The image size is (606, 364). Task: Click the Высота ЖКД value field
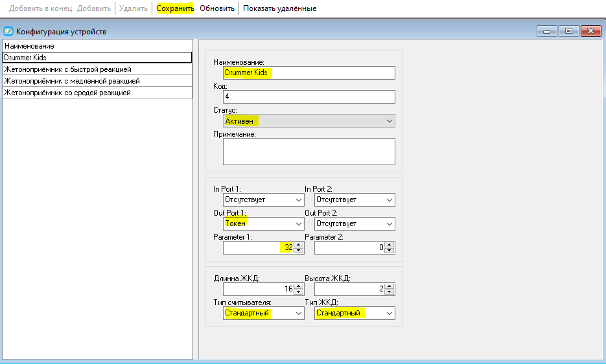(349, 289)
